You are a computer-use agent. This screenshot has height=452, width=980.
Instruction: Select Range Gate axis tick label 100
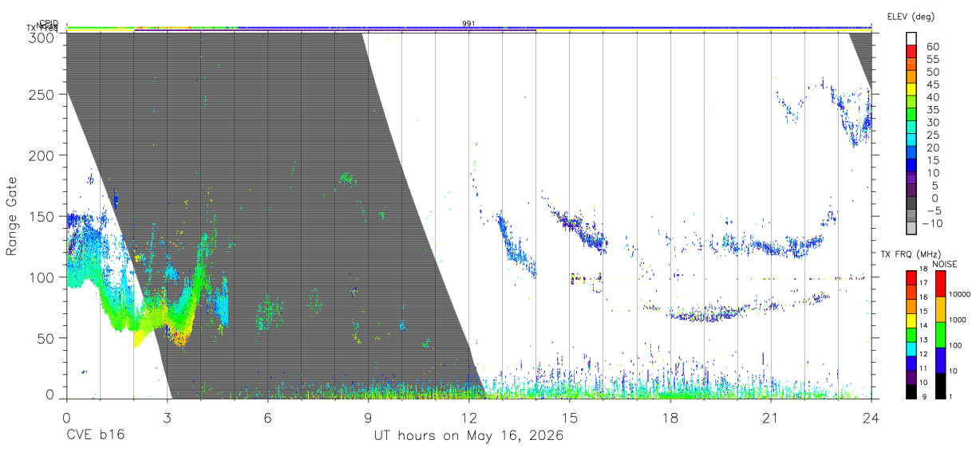click(42, 277)
